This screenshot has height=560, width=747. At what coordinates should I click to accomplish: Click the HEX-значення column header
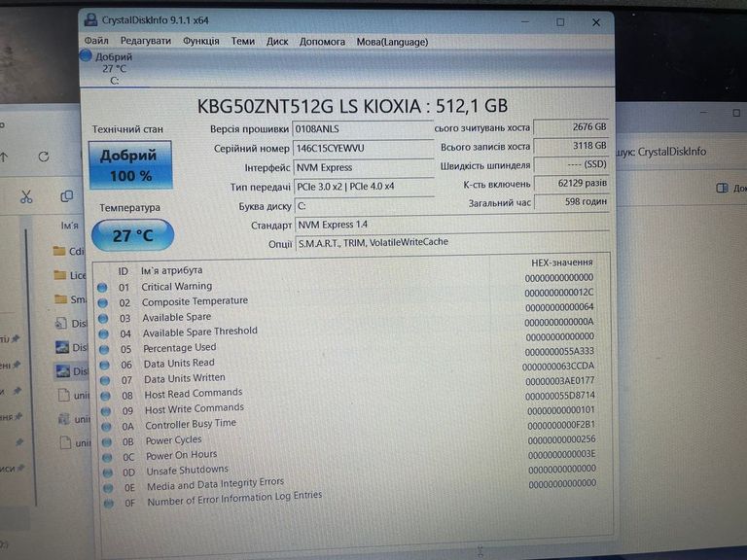562,262
